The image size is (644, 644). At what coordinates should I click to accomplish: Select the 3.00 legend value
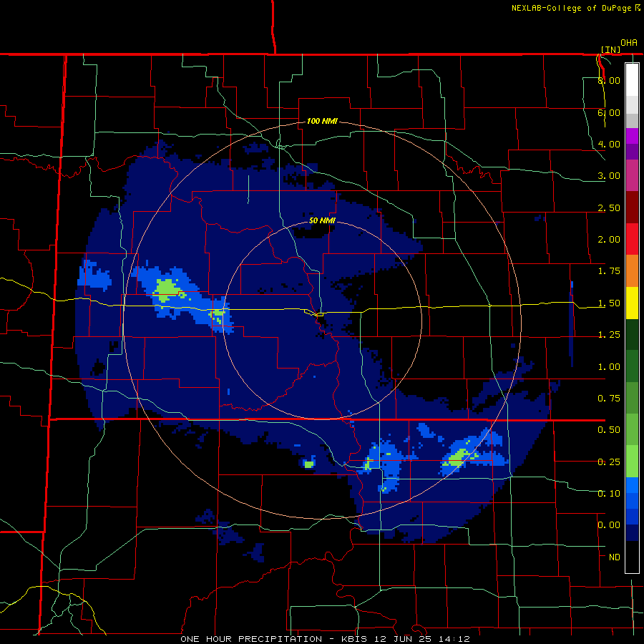point(609,176)
